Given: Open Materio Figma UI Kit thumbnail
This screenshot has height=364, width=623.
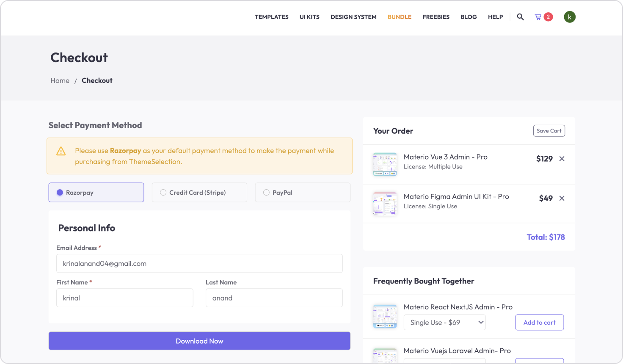Looking at the screenshot, I should 385,204.
